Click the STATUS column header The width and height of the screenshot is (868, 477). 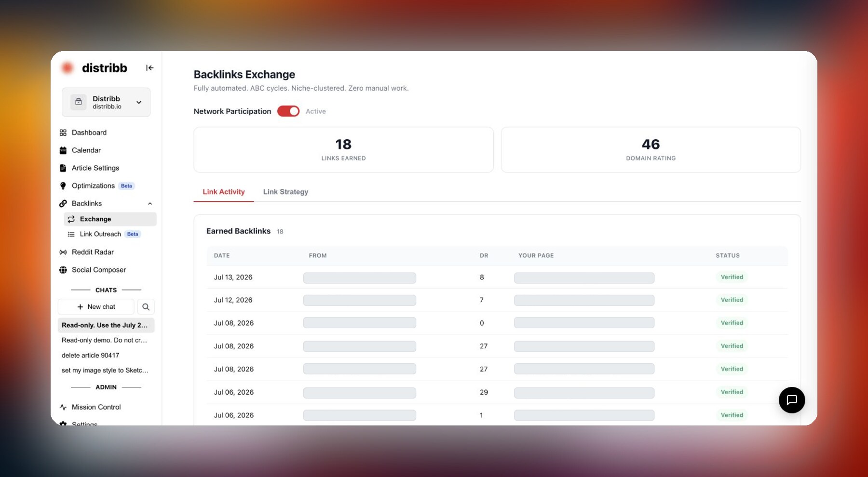tap(728, 255)
